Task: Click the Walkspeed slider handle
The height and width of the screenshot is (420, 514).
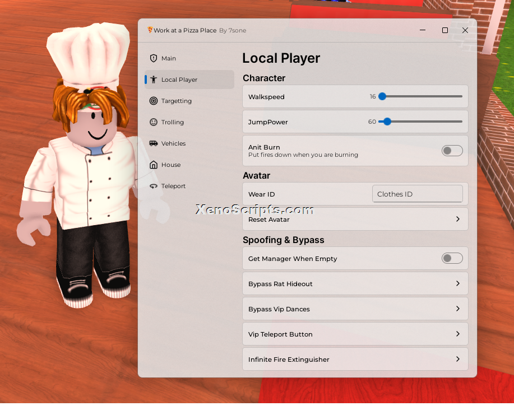Action: coord(382,96)
